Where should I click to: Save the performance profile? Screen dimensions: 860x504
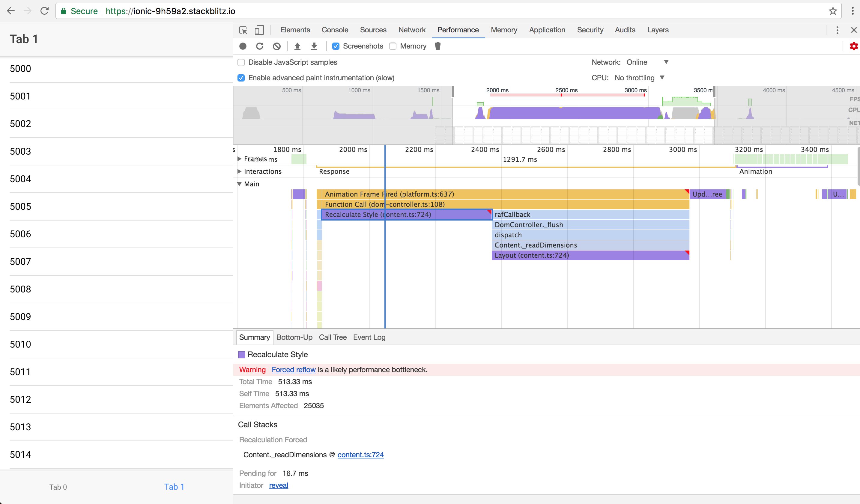pos(314,46)
